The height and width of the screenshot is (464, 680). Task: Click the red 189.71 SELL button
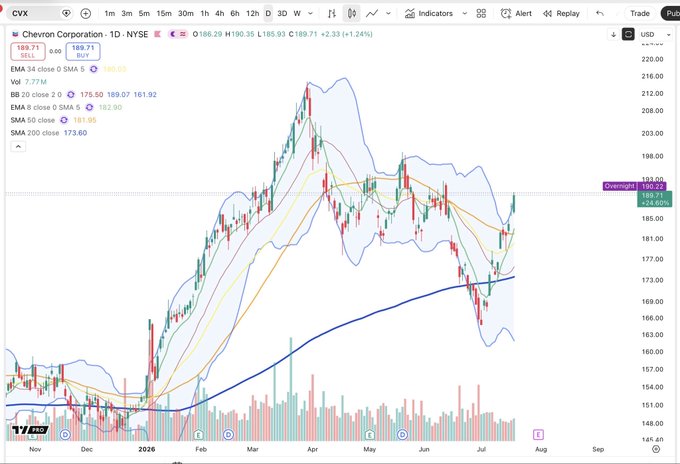click(x=28, y=51)
